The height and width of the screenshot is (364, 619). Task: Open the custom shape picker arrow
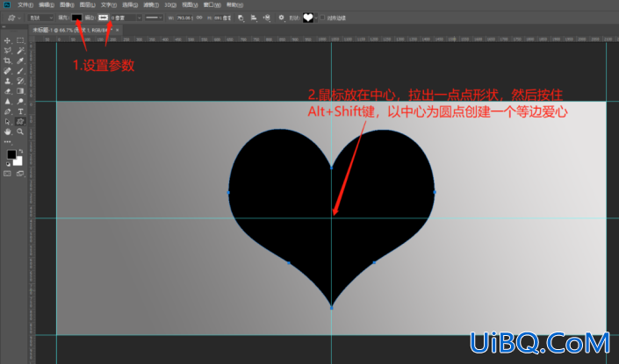pos(316,18)
